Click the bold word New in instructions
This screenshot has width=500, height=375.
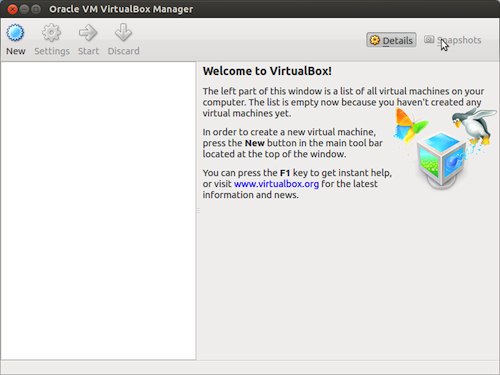[255, 143]
